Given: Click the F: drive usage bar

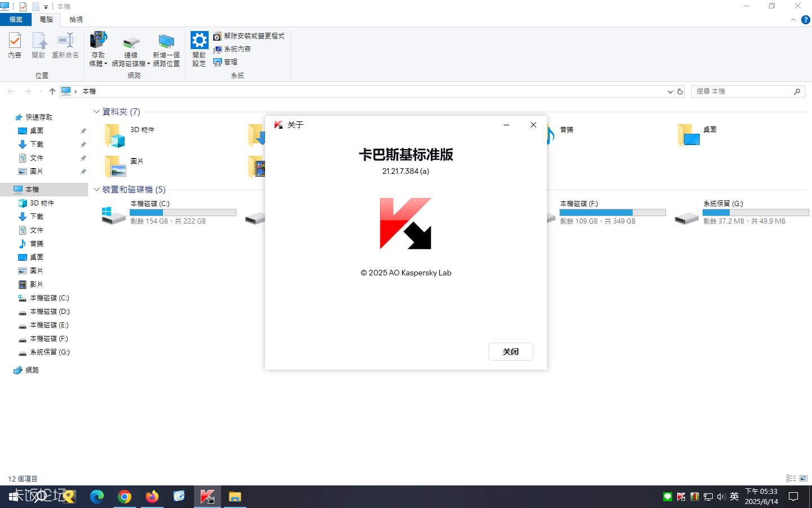Looking at the screenshot, I should tap(612, 213).
